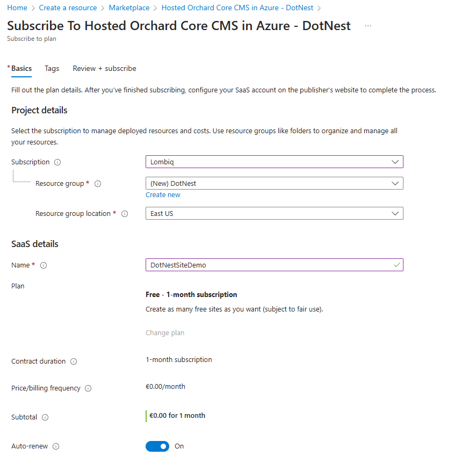Go to Marketplace breadcrumb
The width and height of the screenshot is (476, 463).
pyautogui.click(x=129, y=8)
